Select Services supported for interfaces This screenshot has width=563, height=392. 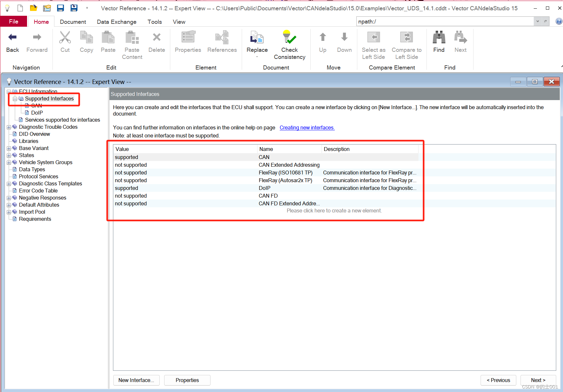tap(62, 120)
